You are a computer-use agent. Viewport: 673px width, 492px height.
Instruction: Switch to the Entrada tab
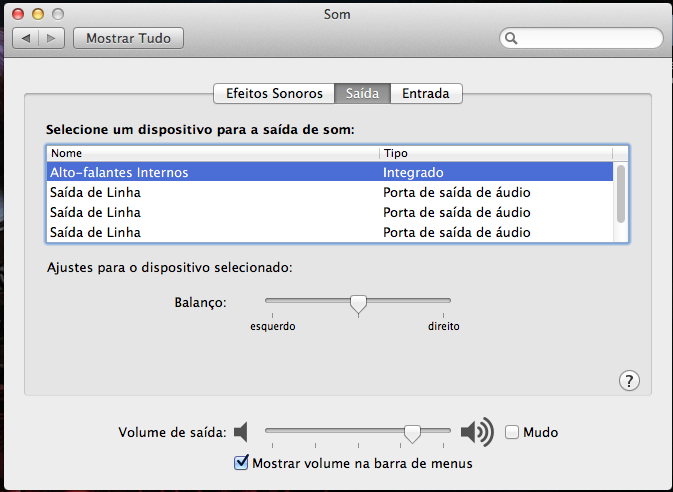425,93
